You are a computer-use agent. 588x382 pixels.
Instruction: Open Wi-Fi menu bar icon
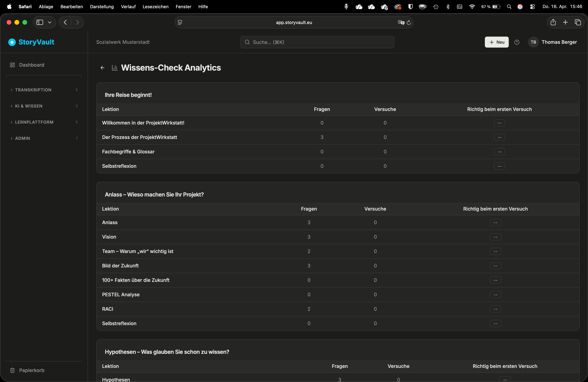point(472,7)
